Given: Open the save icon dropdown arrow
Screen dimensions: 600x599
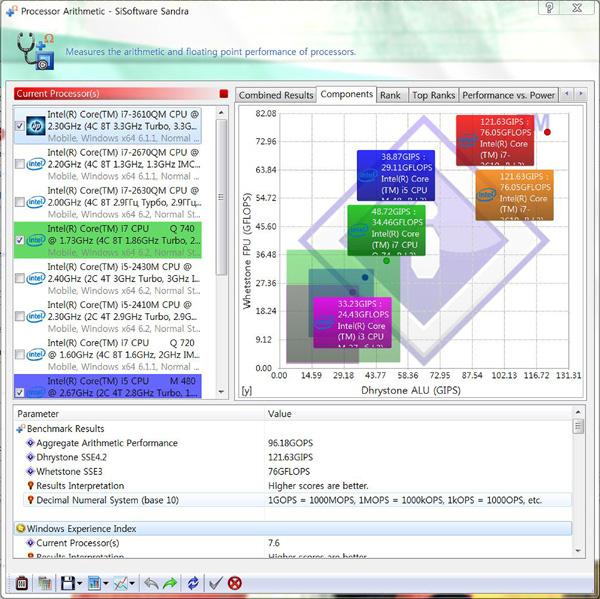Looking at the screenshot, I should [x=80, y=584].
